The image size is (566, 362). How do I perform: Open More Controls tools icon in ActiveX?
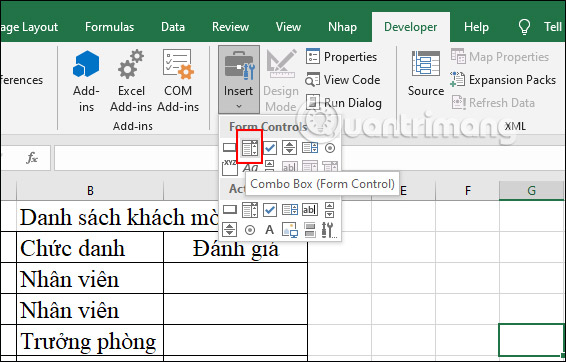329,230
